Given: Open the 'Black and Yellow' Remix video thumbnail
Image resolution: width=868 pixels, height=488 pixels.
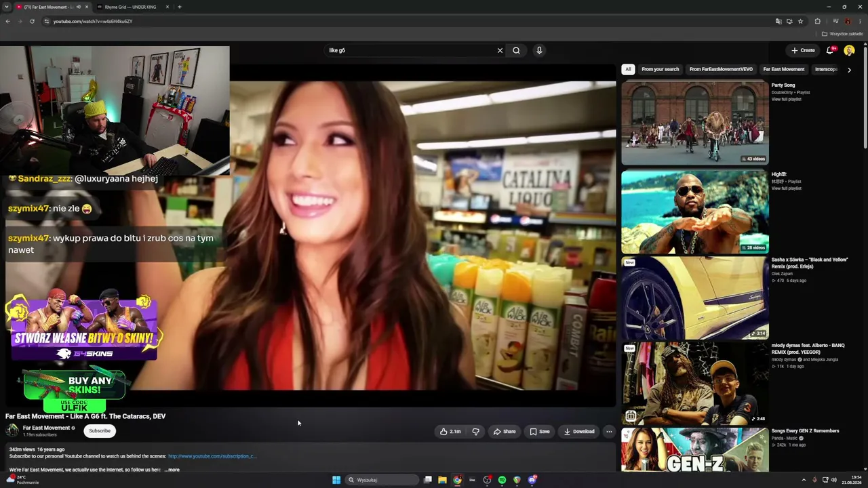Looking at the screenshot, I should click(695, 298).
